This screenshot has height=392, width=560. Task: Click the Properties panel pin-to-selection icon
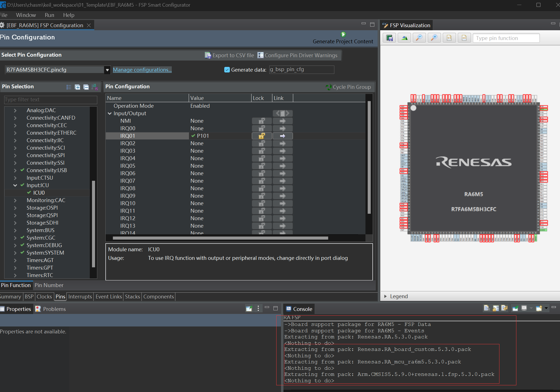pos(249,308)
